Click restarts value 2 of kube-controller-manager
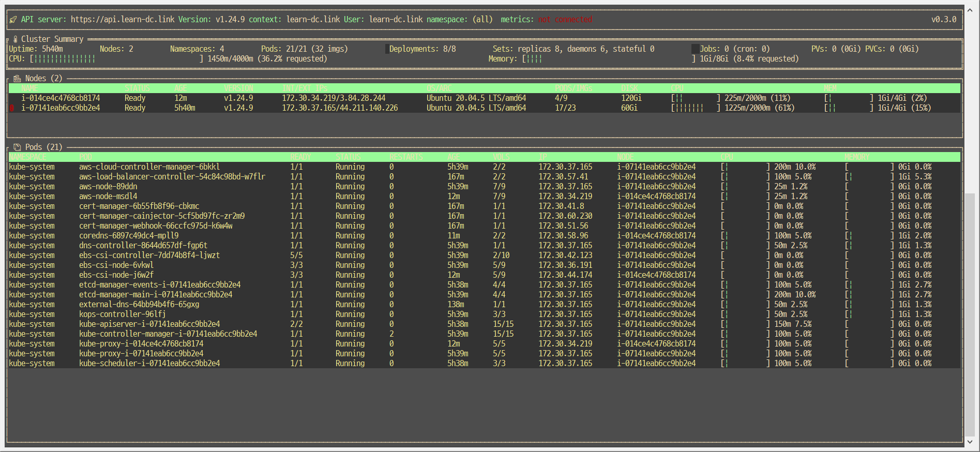Screen dimensions: 980x452 (391, 334)
